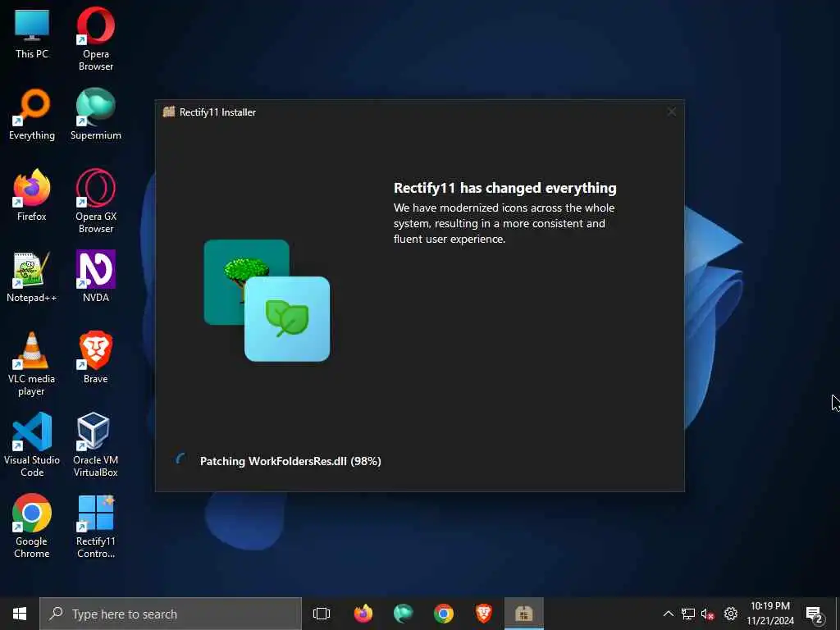Click the muted volume tray icon
Image resolution: width=840 pixels, height=630 pixels.
pyautogui.click(x=708, y=614)
